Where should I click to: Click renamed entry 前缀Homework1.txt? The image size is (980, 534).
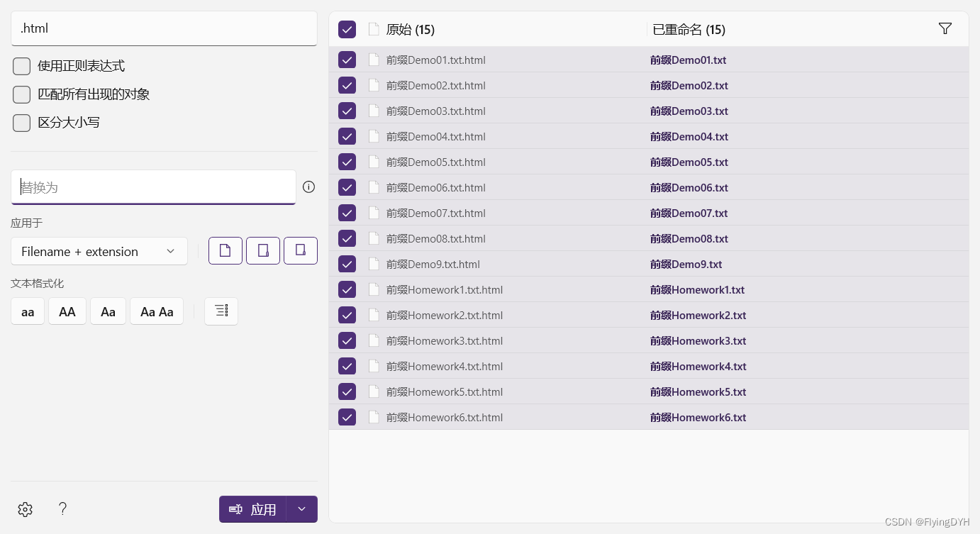698,290
